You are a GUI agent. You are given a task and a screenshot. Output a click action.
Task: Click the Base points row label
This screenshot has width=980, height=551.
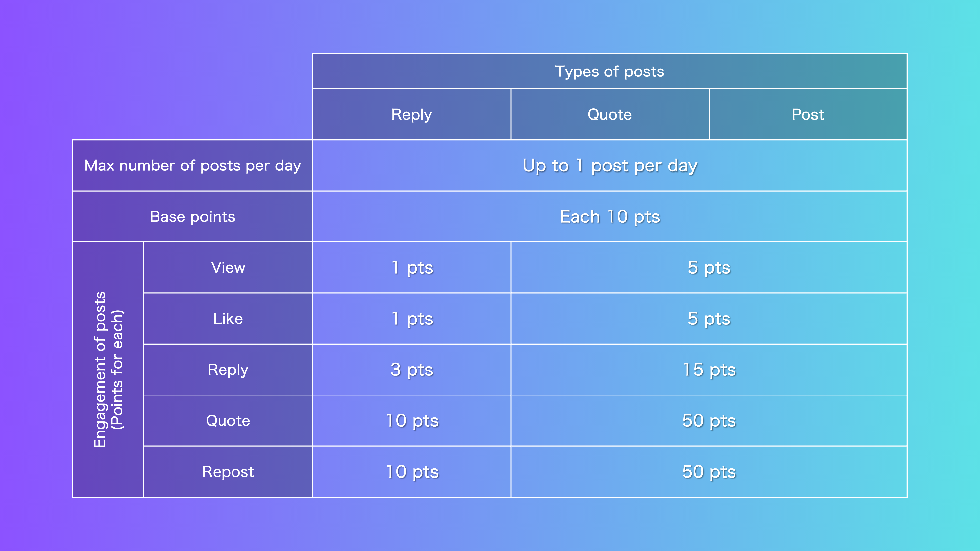pos(193,216)
